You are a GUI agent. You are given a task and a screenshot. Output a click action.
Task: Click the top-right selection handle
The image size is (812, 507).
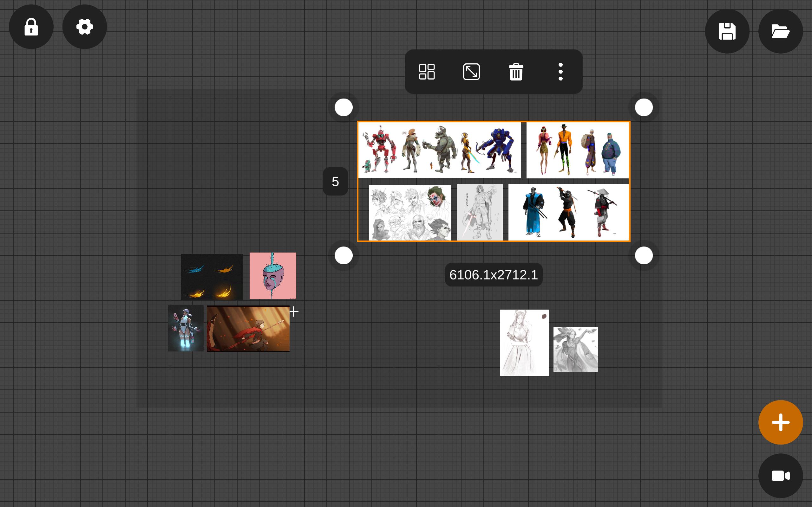[x=644, y=108]
